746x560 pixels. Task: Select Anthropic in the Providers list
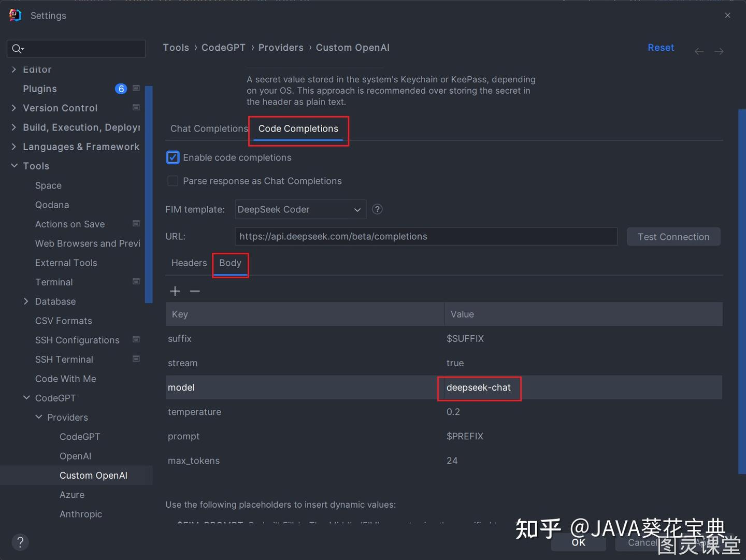click(x=81, y=514)
